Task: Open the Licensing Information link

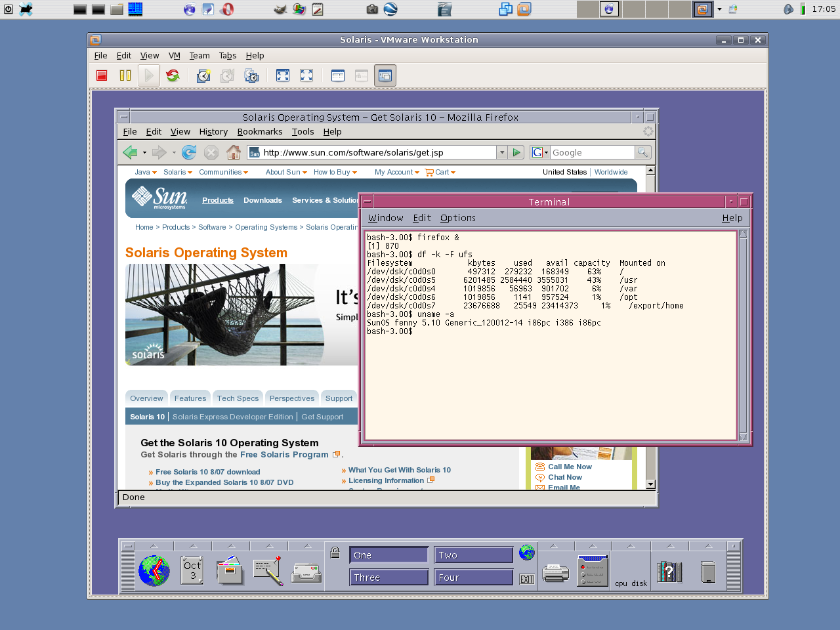Action: coord(386,480)
